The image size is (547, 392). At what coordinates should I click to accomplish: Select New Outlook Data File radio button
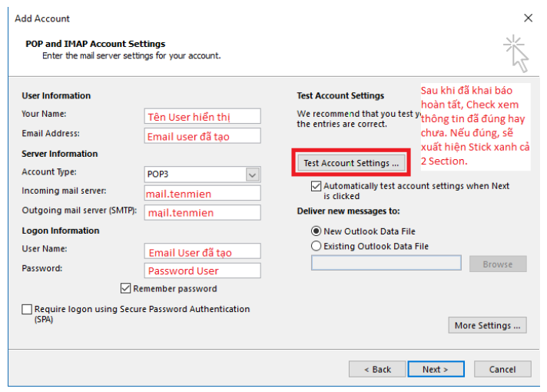(316, 231)
